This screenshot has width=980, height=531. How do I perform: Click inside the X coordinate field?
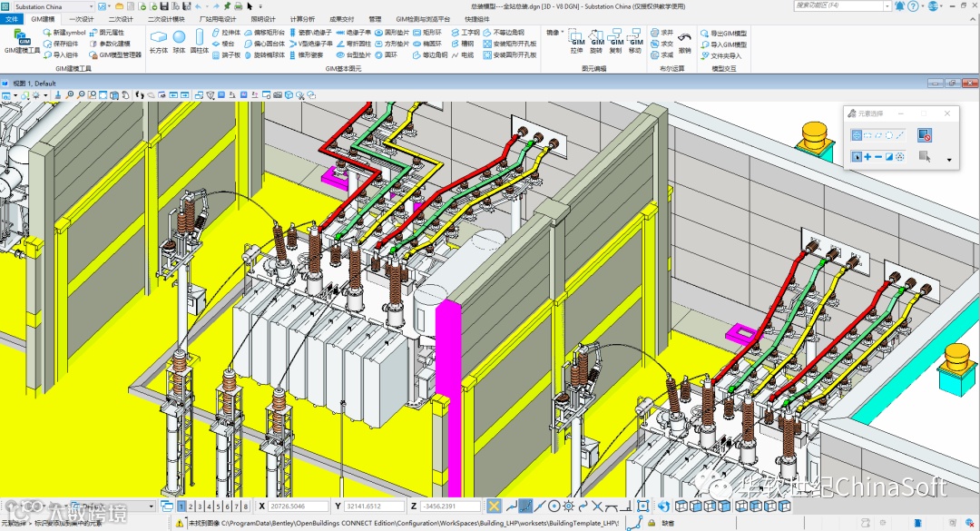[x=299, y=506]
